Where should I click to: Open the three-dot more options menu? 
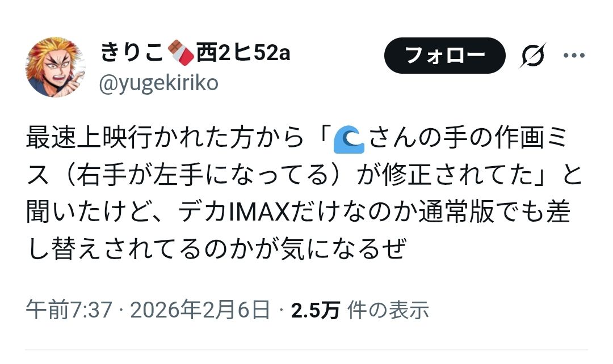click(574, 56)
